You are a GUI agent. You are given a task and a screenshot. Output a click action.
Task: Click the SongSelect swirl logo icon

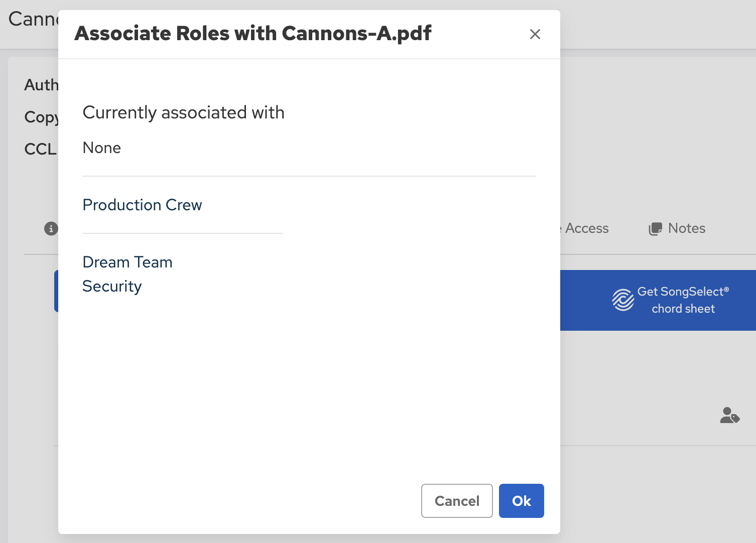(623, 300)
